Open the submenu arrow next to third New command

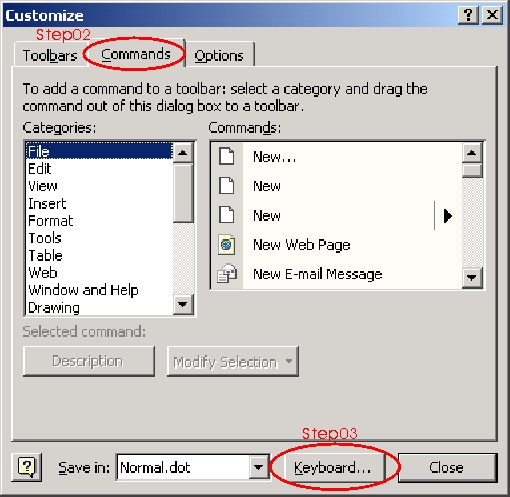(448, 216)
